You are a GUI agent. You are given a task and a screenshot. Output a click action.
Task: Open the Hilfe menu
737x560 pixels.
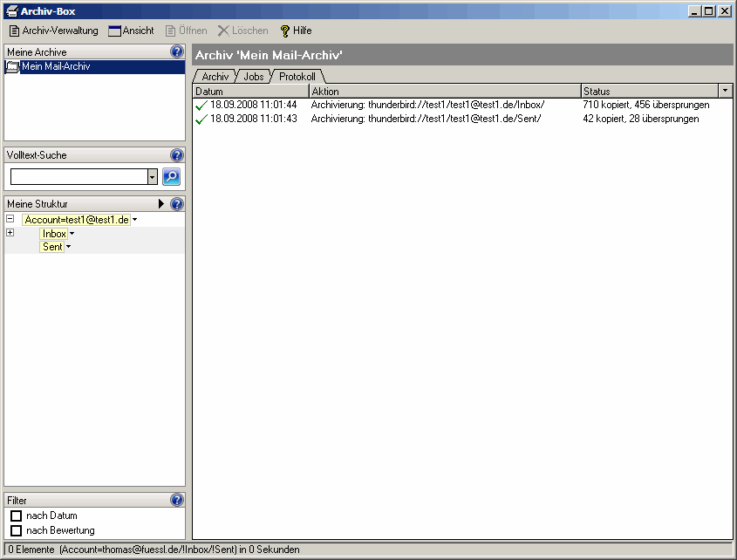coord(296,31)
